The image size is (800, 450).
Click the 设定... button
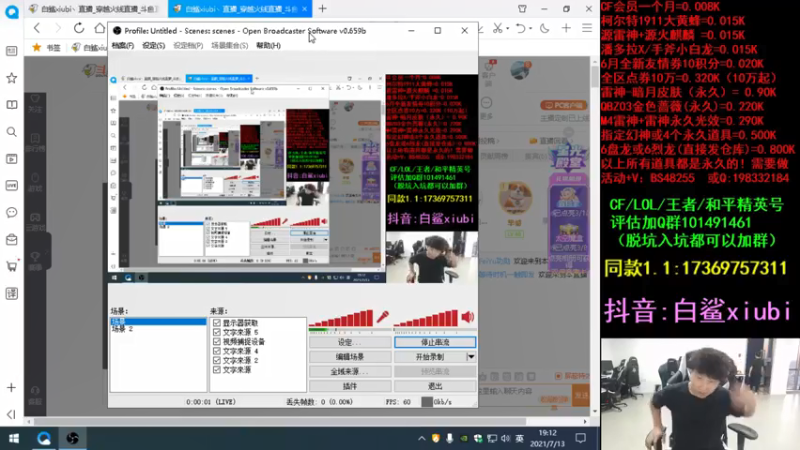point(349,342)
